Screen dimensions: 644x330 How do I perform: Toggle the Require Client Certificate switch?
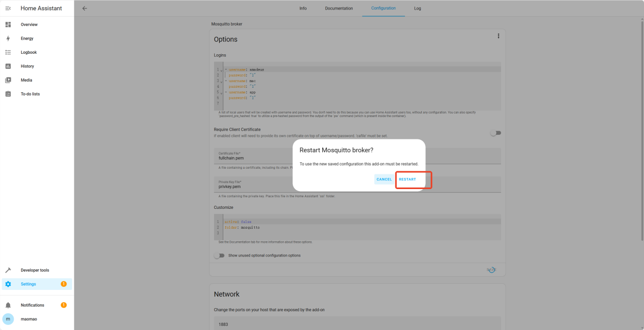[x=495, y=133]
